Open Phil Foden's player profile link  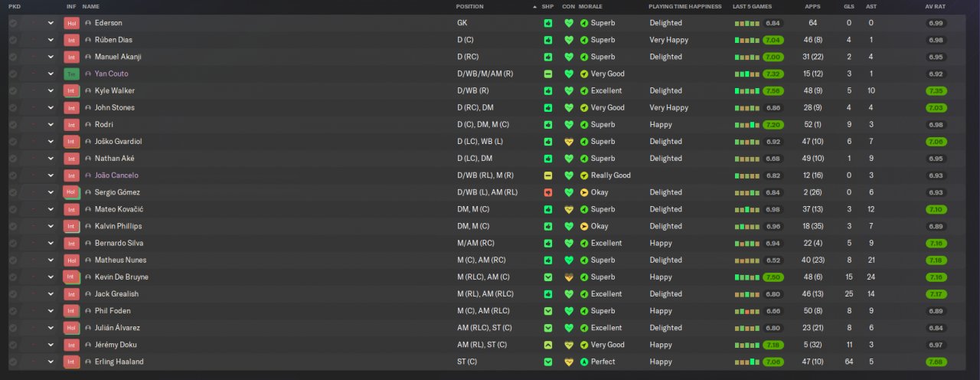tap(113, 311)
